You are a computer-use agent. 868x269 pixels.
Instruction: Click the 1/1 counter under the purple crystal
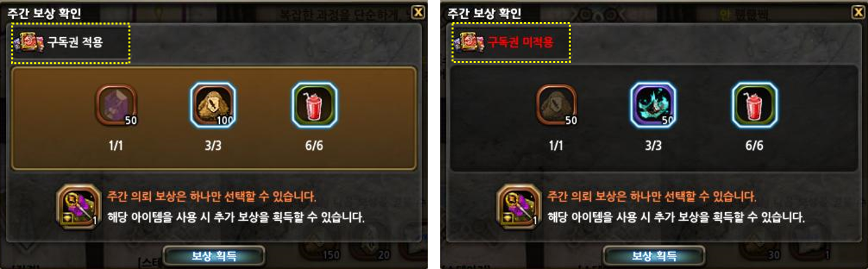(x=116, y=145)
